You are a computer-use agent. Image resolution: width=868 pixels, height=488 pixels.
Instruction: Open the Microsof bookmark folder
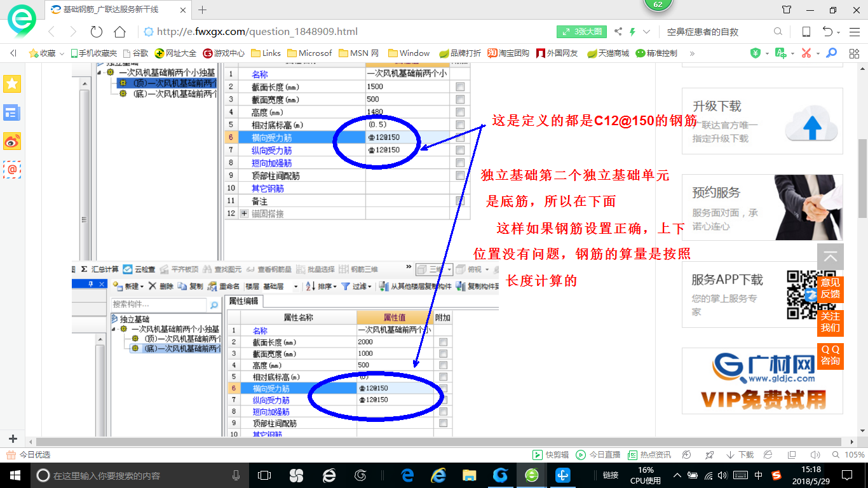click(309, 53)
